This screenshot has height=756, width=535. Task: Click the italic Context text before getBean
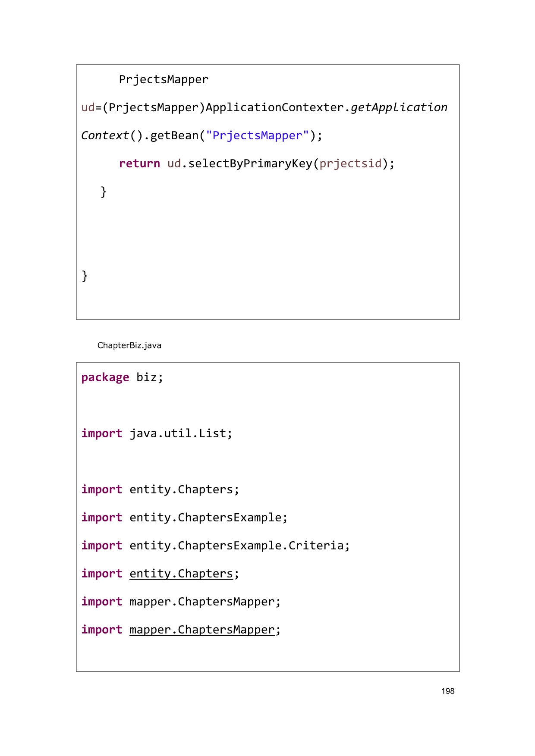tap(105, 135)
